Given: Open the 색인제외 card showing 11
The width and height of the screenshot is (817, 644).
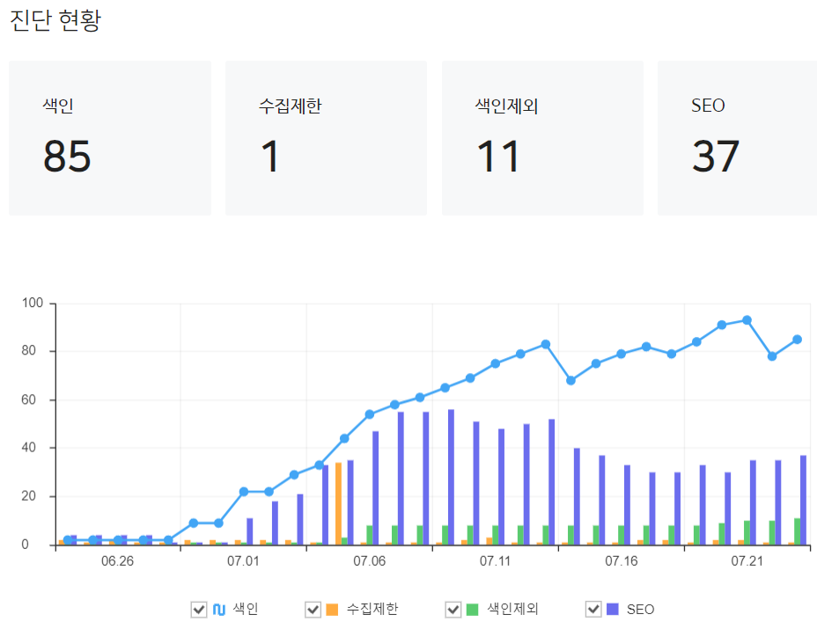Looking at the screenshot, I should (542, 136).
